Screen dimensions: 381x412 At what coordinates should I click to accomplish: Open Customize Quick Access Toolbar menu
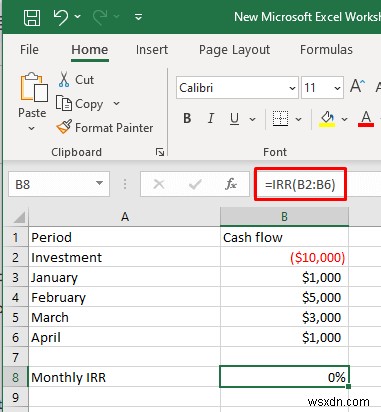(x=139, y=16)
